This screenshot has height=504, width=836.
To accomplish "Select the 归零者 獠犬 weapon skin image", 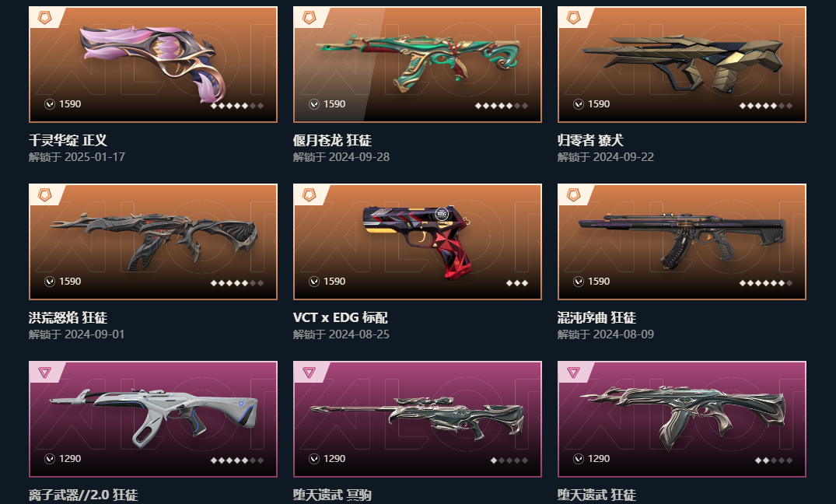I will coord(682,65).
